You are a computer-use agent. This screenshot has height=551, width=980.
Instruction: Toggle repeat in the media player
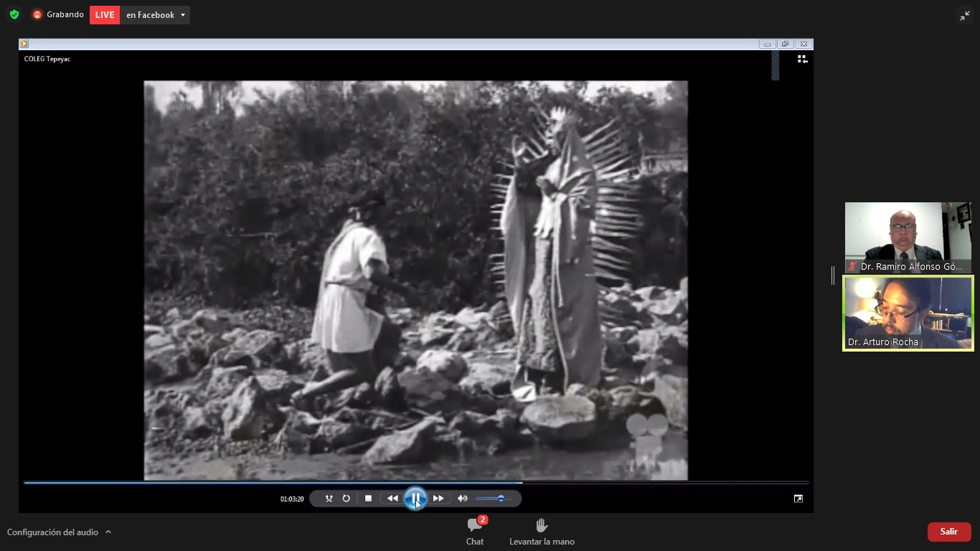click(346, 499)
